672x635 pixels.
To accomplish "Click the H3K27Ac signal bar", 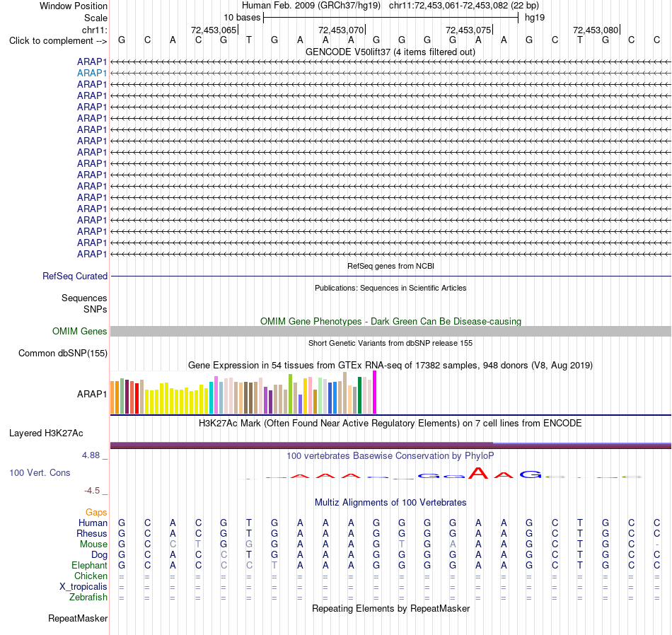I will click(390, 445).
